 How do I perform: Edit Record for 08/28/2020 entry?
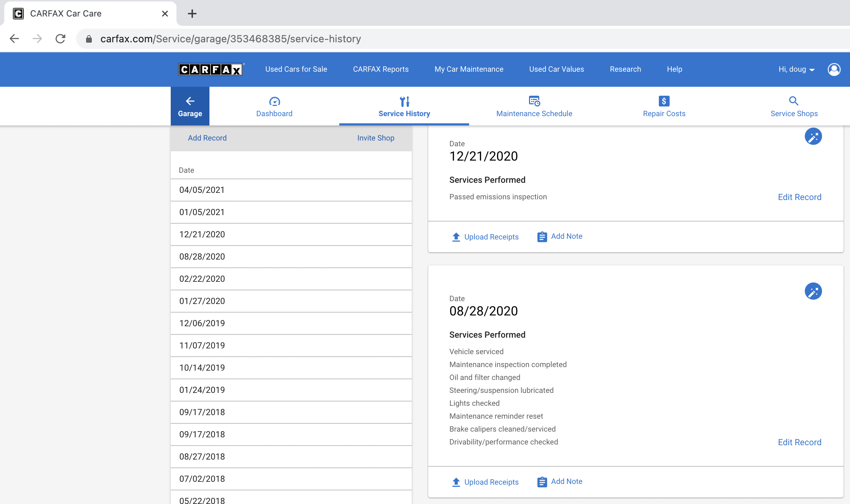click(799, 442)
